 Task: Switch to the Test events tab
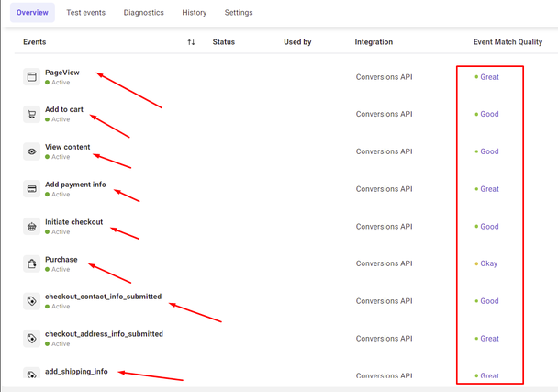pos(85,13)
